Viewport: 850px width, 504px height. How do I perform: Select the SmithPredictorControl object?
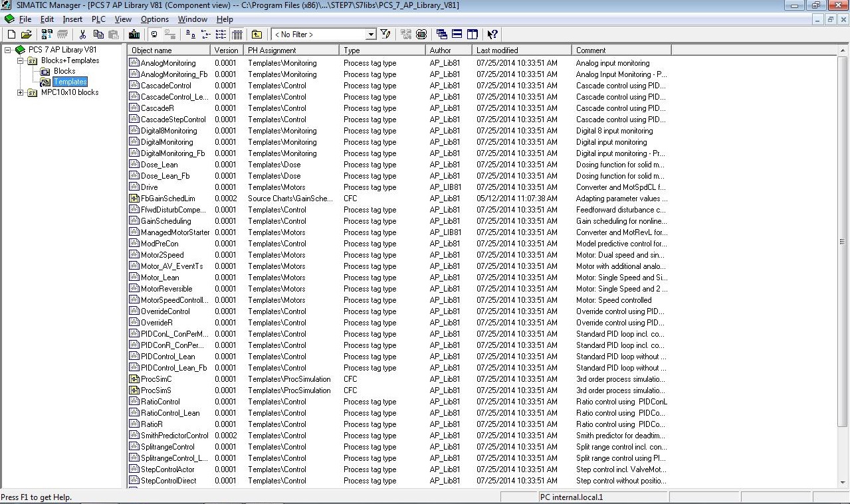[x=174, y=436]
